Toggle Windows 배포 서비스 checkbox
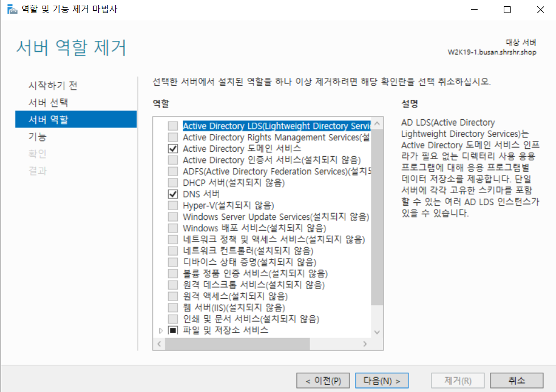This screenshot has width=556, height=392. [173, 228]
